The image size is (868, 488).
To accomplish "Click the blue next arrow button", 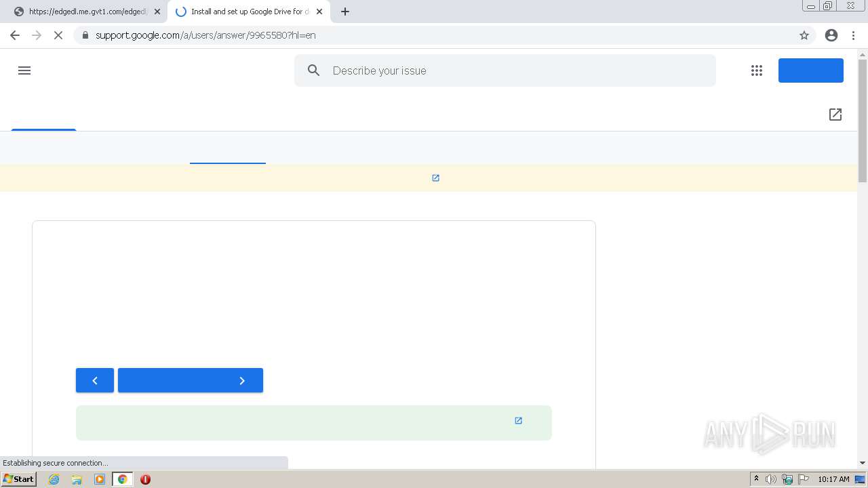I will 191,380.
